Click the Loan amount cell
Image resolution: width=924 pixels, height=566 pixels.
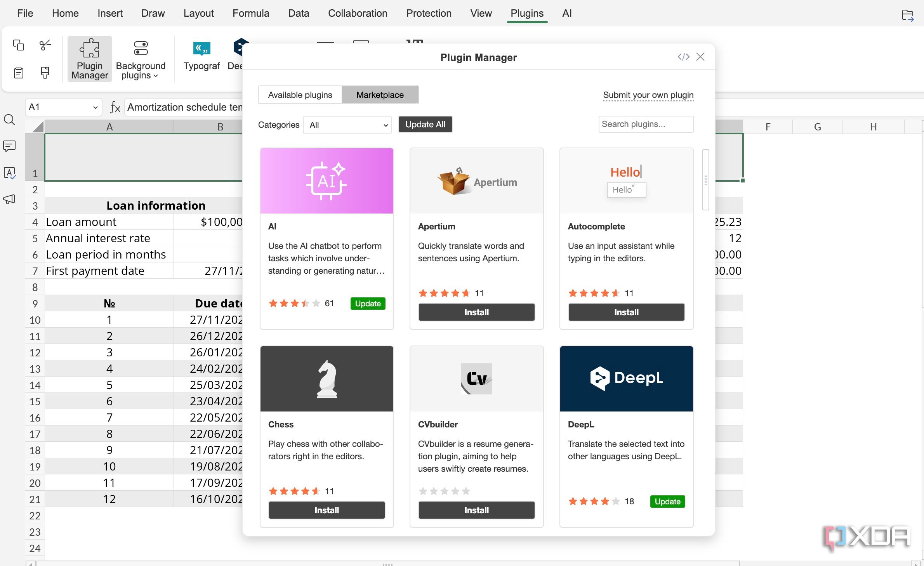point(109,222)
